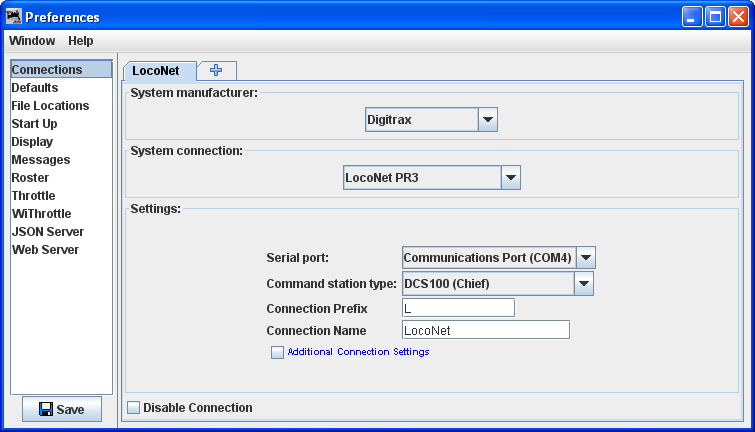This screenshot has height=432, width=755.
Task: Click the Connection Name text field
Action: (485, 330)
